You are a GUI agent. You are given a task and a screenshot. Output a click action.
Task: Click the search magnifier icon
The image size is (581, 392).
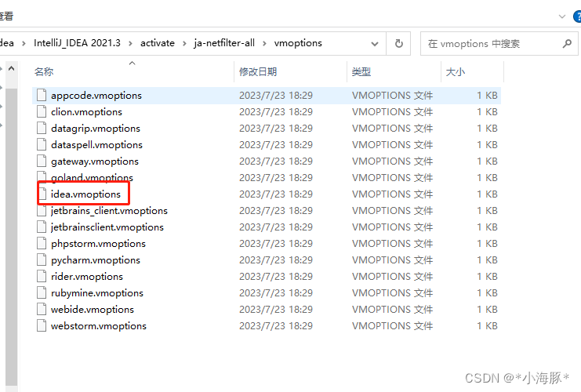567,44
